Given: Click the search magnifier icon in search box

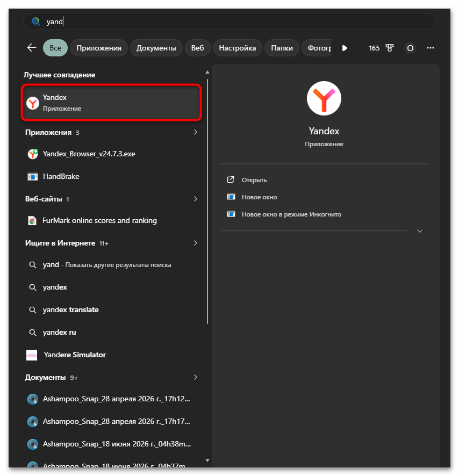Looking at the screenshot, I should [36, 21].
